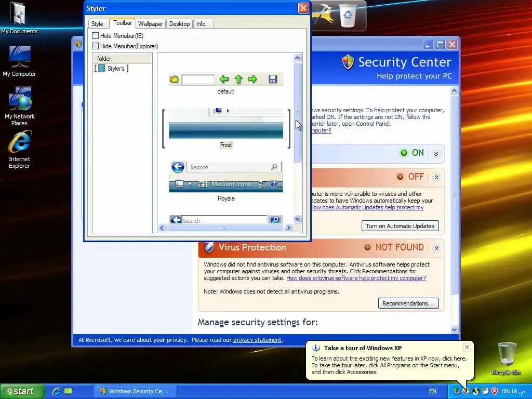The image size is (532, 399).
Task: Click the blue save disk icon in default toolbar
Action: pos(273,79)
